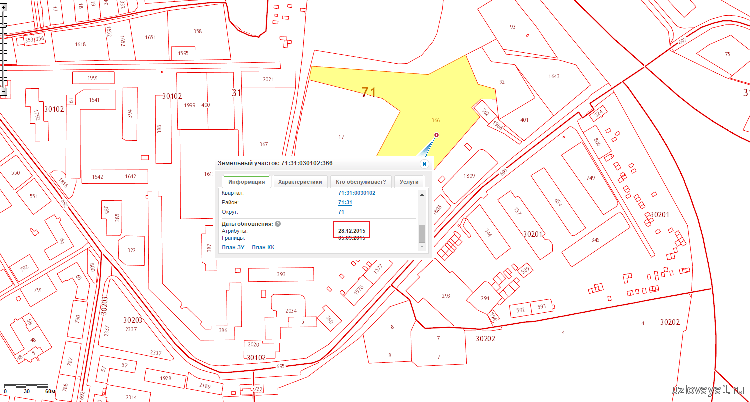Open the district link 71:31

(x=344, y=203)
